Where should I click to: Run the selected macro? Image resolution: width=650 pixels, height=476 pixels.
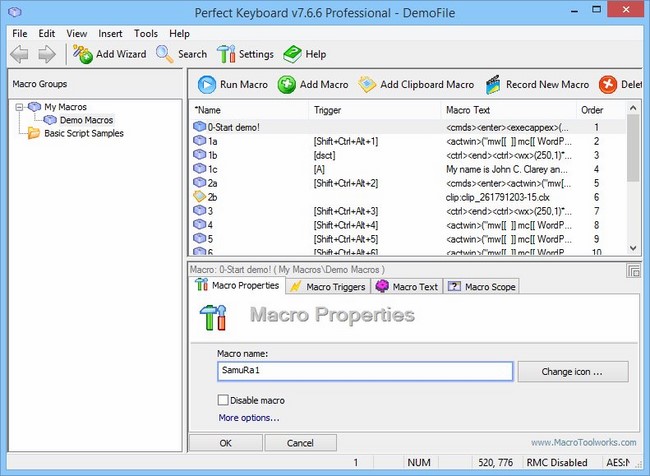click(207, 85)
